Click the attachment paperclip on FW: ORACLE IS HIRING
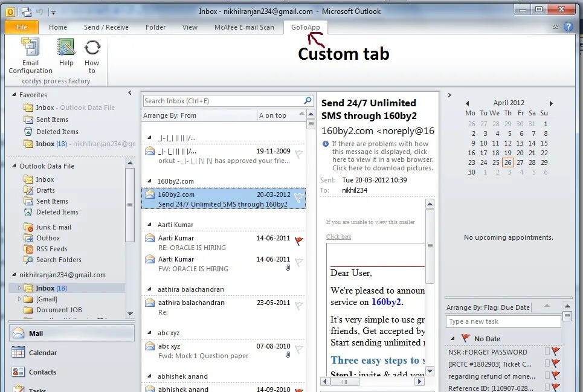This screenshot has width=583, height=392. [288, 268]
